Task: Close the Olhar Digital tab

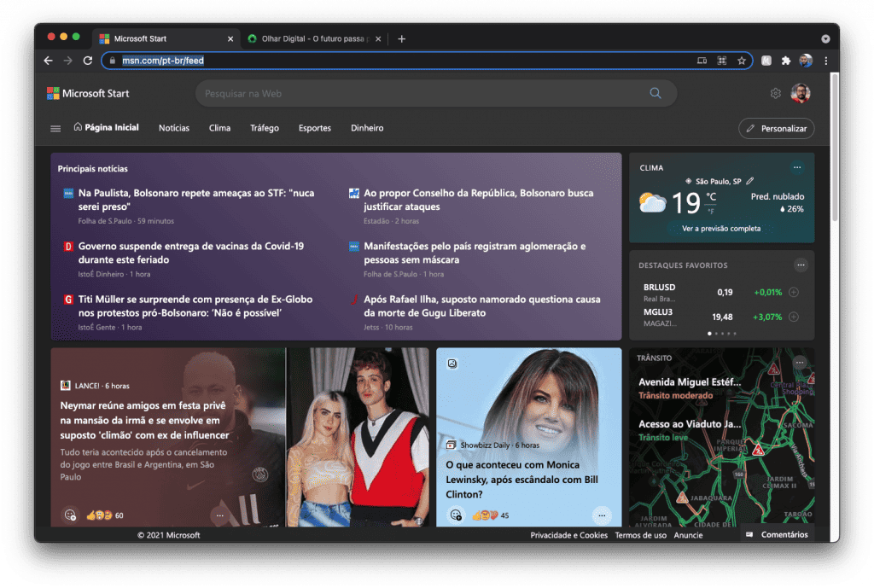Action: click(378, 38)
